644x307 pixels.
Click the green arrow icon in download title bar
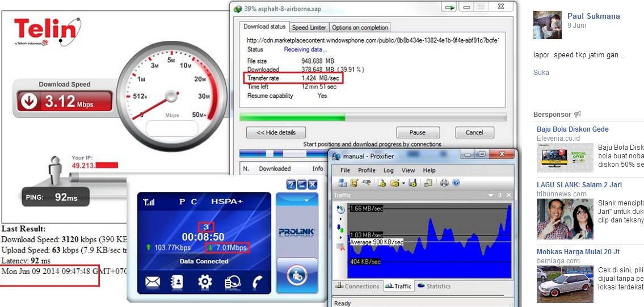pyautogui.click(x=451, y=7)
